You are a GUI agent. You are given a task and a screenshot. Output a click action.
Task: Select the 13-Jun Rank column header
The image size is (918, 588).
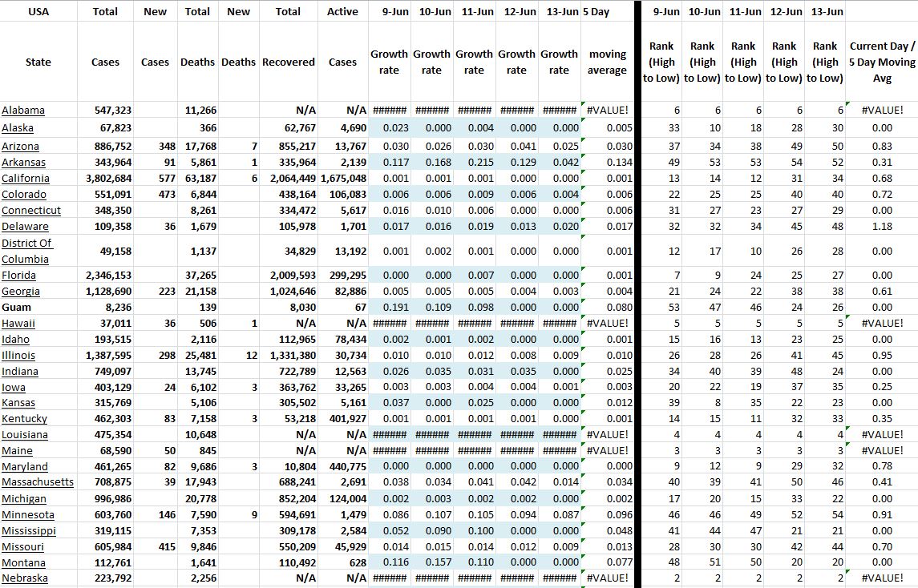825,62
